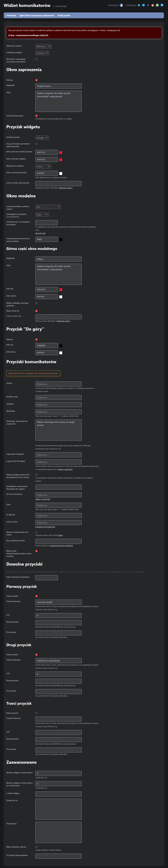Image resolution: width=168 pixels, height=868 pixels.
Task: Click the 'Telefon' input field
Action: (58, 384)
